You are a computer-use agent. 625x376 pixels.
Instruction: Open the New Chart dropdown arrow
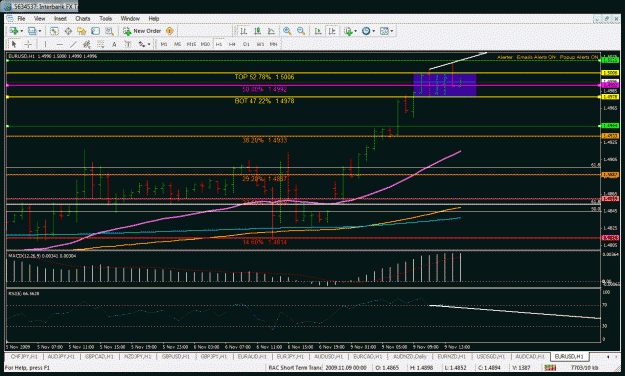(21, 31)
